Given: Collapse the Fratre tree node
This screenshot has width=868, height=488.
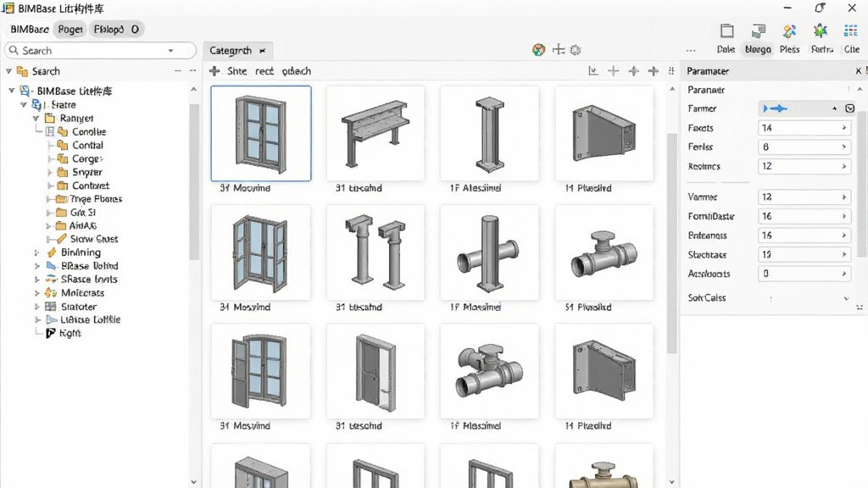Looking at the screenshot, I should [23, 104].
